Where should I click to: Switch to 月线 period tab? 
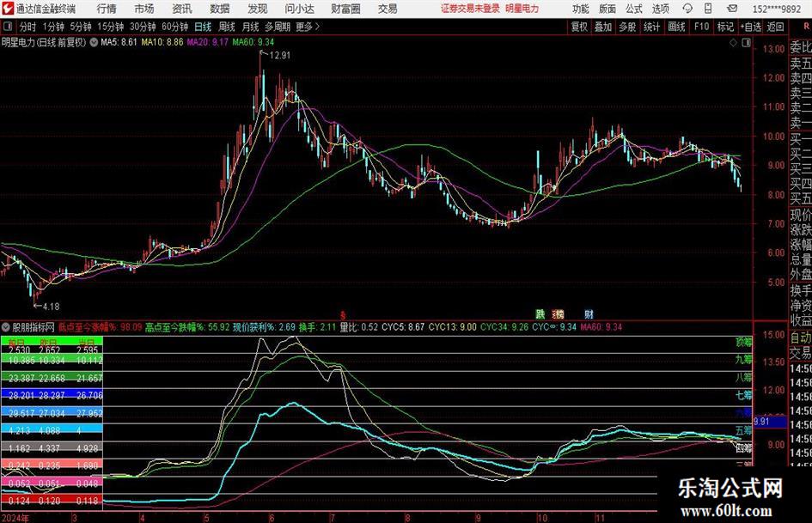tap(250, 27)
